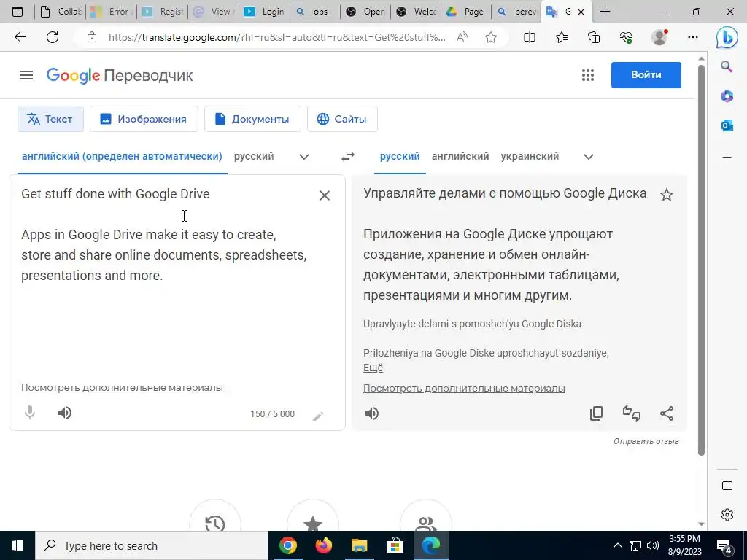The image size is (747, 560).
Task: Clear the source text with the X icon
Action: (325, 195)
